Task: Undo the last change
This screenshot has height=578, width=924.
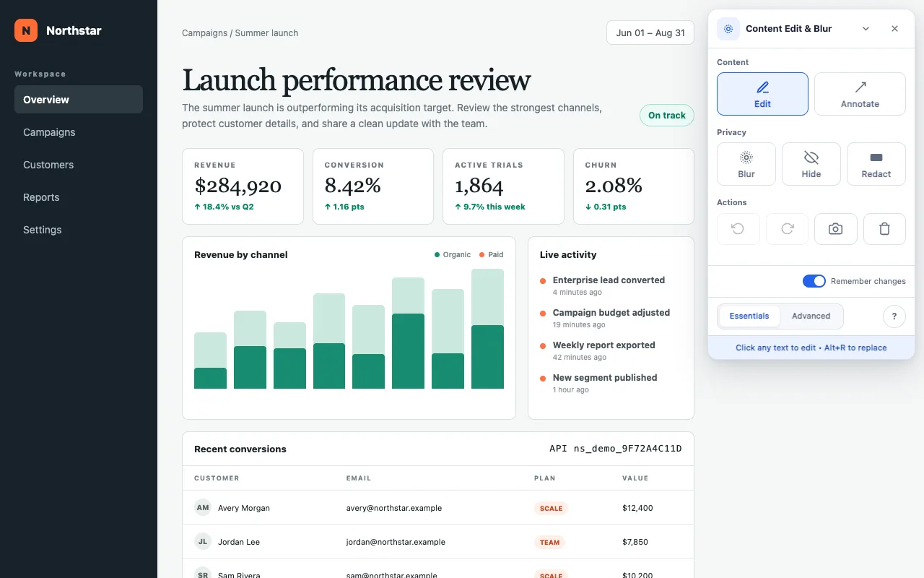Action: coord(738,229)
